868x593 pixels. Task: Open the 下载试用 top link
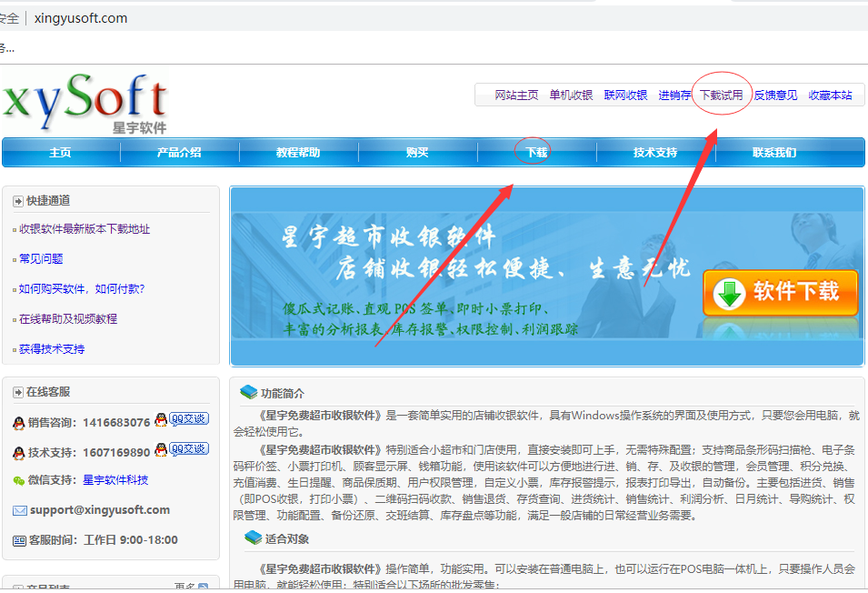click(x=722, y=95)
